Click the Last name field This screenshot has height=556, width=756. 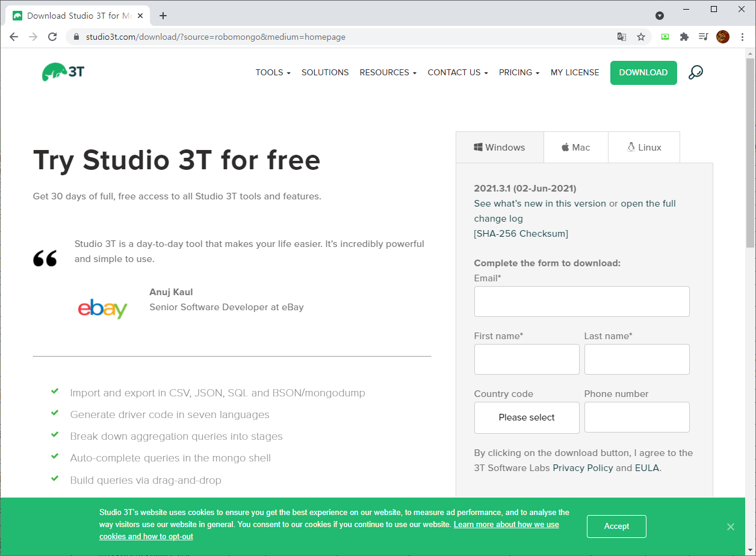coord(637,360)
